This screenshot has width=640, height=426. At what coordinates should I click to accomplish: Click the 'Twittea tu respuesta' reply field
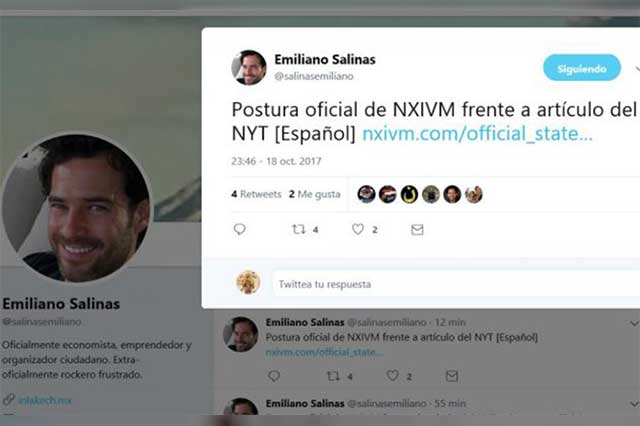tap(456, 284)
